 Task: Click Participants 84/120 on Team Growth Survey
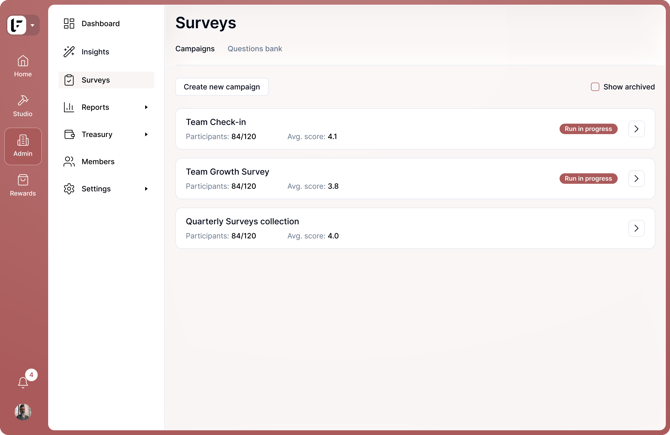tap(221, 186)
